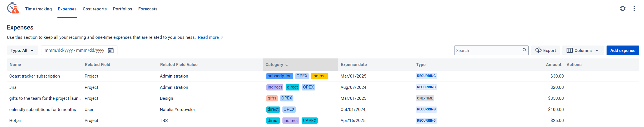
Task: Click the search magnifier icon
Action: click(524, 50)
